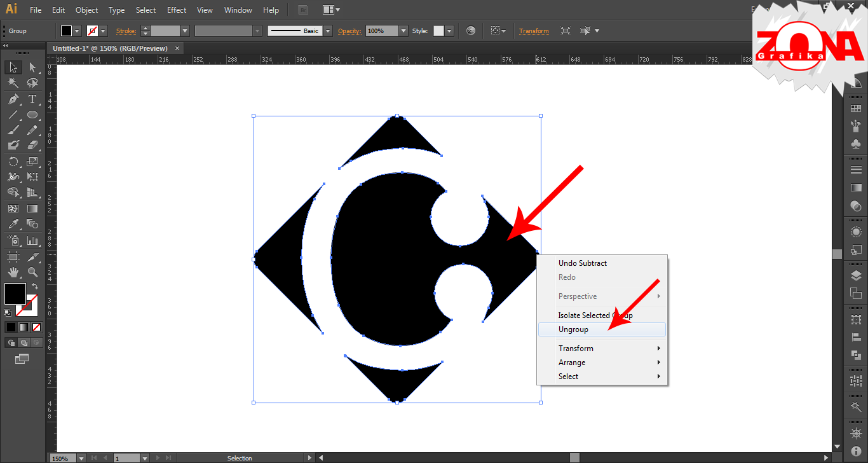Click the black Fill swatch in toolbox
The width and height of the screenshot is (868, 463).
[x=15, y=294]
